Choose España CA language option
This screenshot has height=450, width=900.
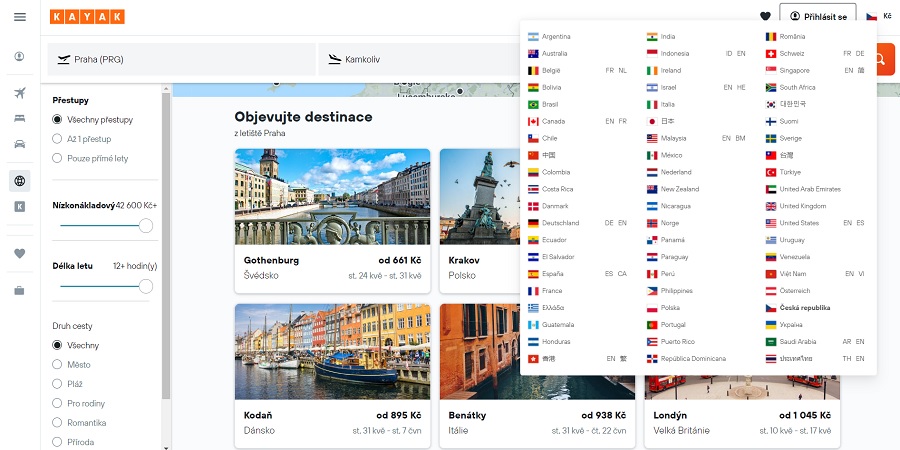pyautogui.click(x=622, y=274)
